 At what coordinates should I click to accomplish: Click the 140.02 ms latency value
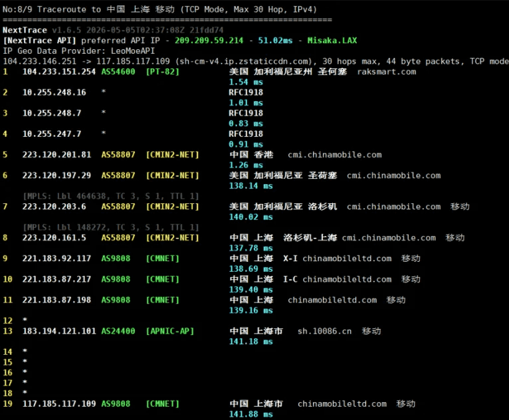tap(251, 217)
